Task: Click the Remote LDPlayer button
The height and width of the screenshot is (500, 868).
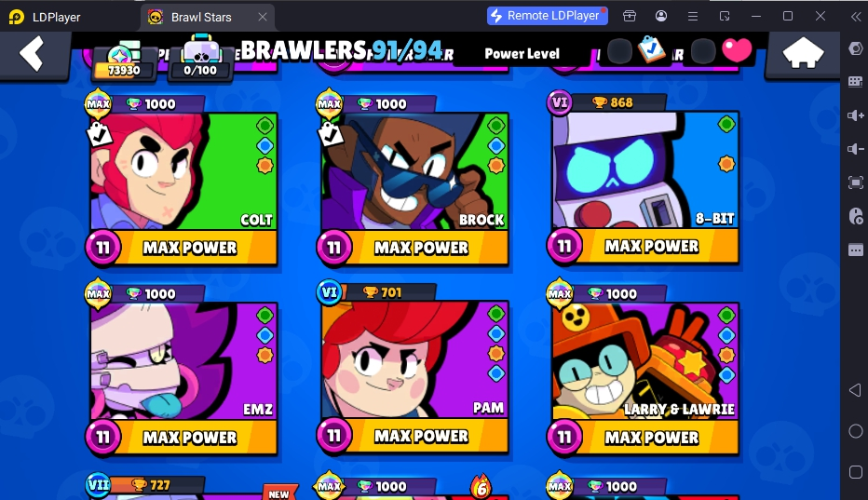Action: point(547,16)
